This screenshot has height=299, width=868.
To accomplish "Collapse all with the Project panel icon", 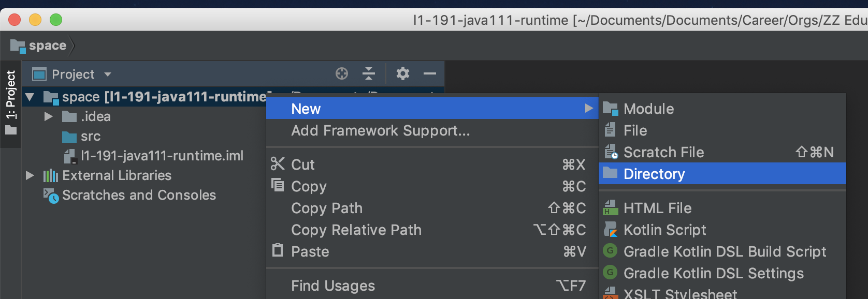I will (369, 74).
